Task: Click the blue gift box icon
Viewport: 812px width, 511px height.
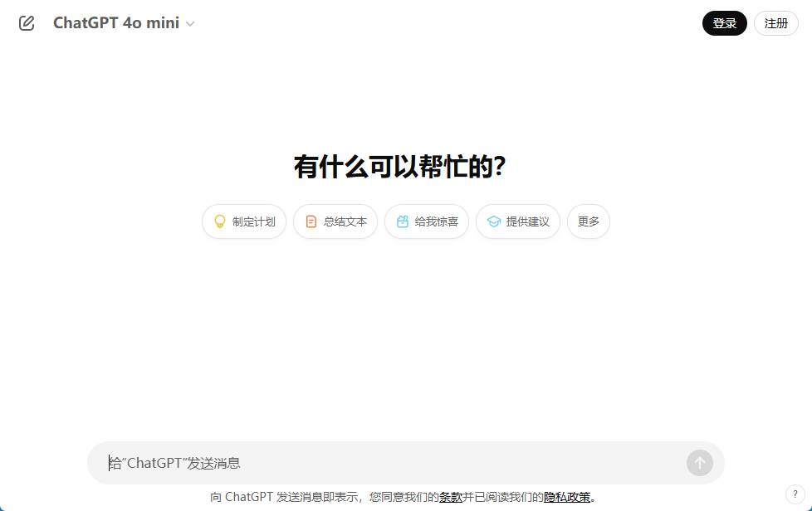Action: (403, 221)
